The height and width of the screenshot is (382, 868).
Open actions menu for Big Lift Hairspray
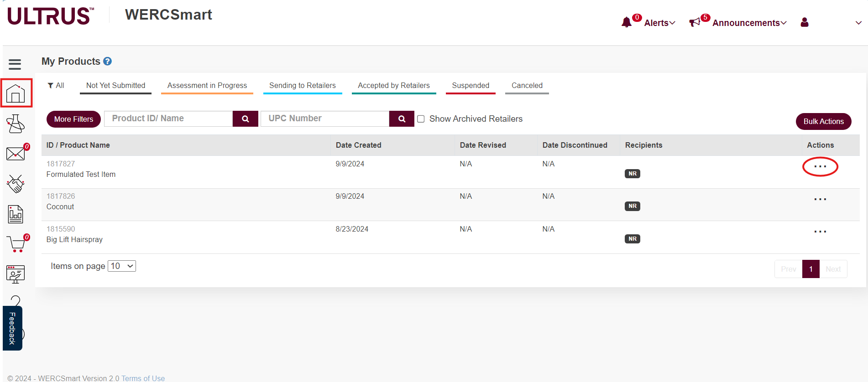(820, 232)
